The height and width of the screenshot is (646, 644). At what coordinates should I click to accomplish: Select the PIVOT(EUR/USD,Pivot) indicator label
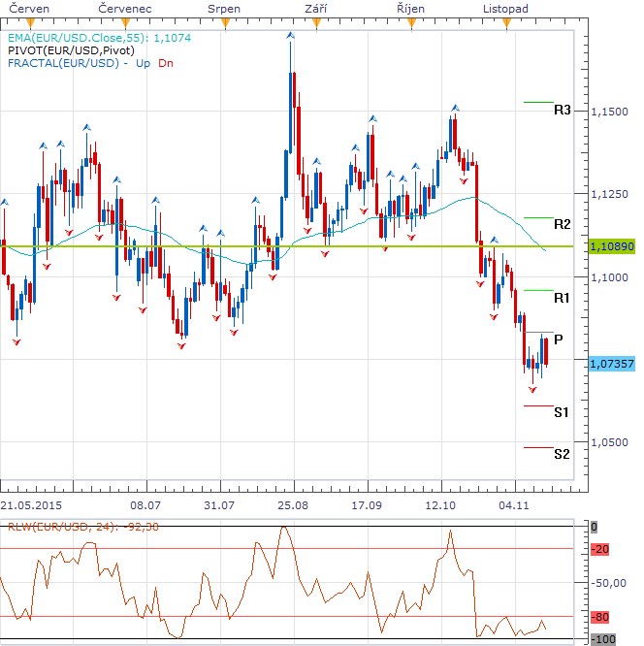point(71,50)
